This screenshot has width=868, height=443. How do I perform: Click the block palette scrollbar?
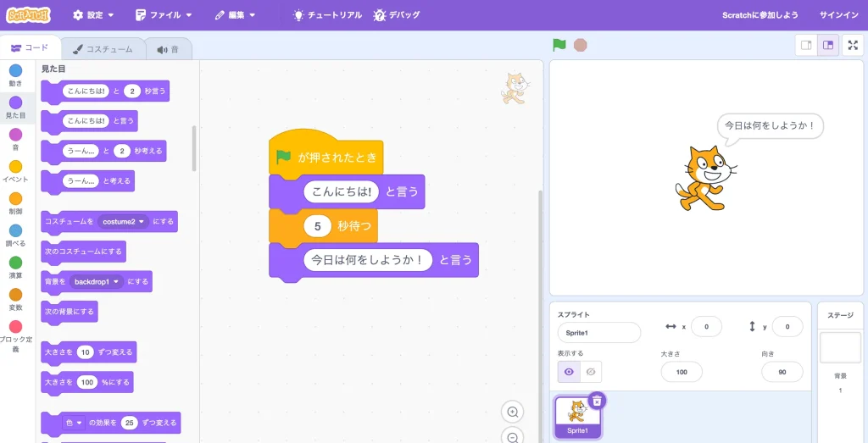pos(194,148)
